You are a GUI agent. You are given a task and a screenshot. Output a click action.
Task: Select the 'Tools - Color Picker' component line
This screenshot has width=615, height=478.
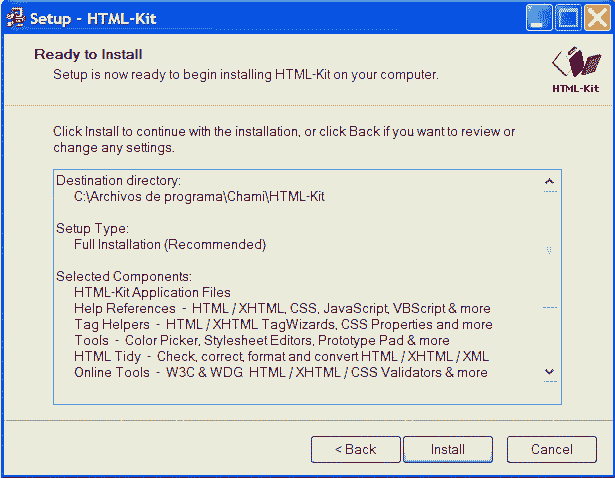pyautogui.click(x=262, y=340)
